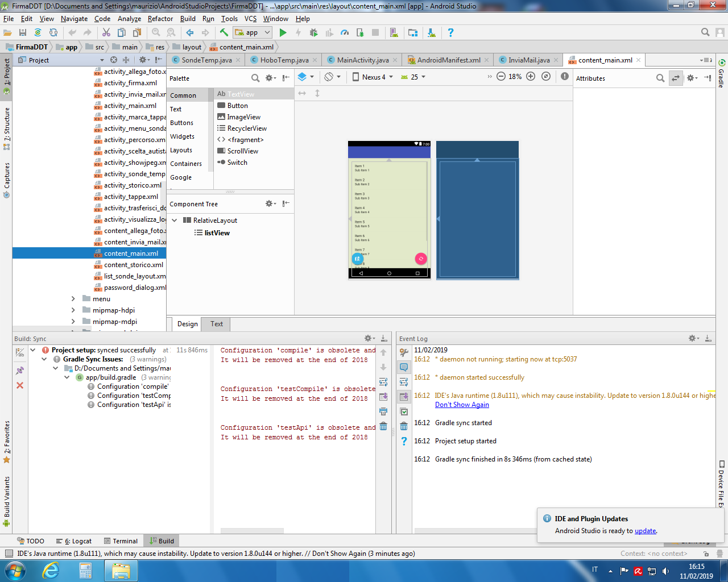728x582 pixels.
Task: Expand the menu folder in project tree
Action: tap(73, 299)
